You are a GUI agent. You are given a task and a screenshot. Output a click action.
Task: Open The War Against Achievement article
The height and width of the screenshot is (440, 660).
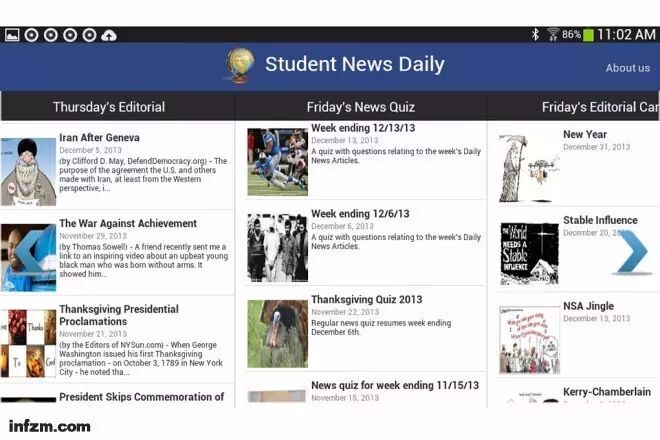[117, 252]
